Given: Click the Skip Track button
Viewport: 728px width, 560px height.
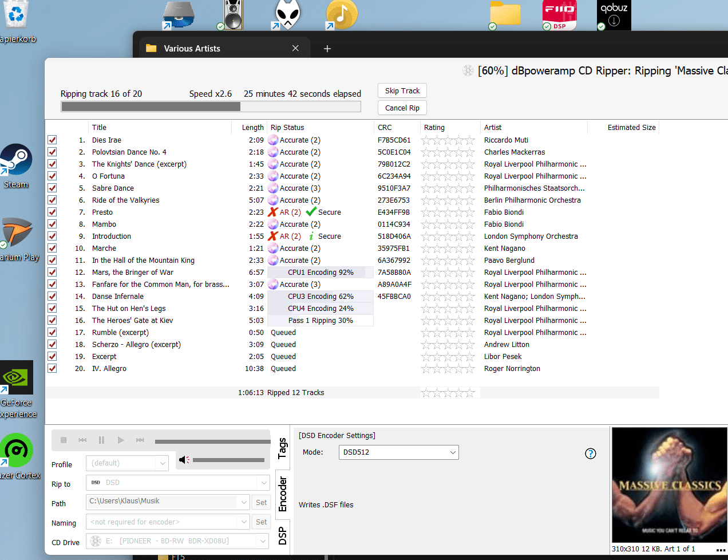Looking at the screenshot, I should [x=402, y=90].
